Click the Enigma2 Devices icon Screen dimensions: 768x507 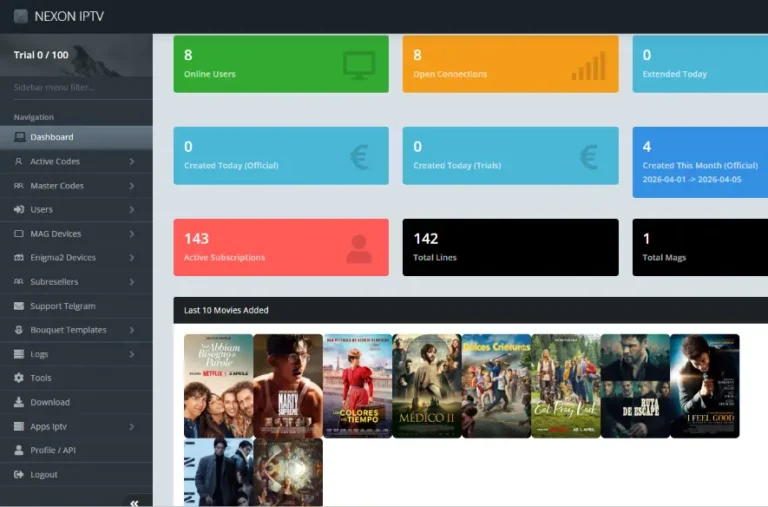click(x=19, y=258)
